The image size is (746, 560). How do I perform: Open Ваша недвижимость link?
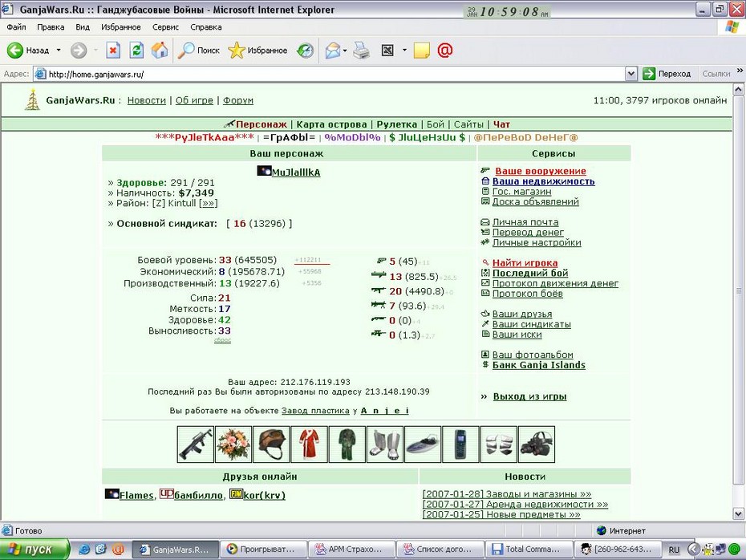click(x=543, y=181)
